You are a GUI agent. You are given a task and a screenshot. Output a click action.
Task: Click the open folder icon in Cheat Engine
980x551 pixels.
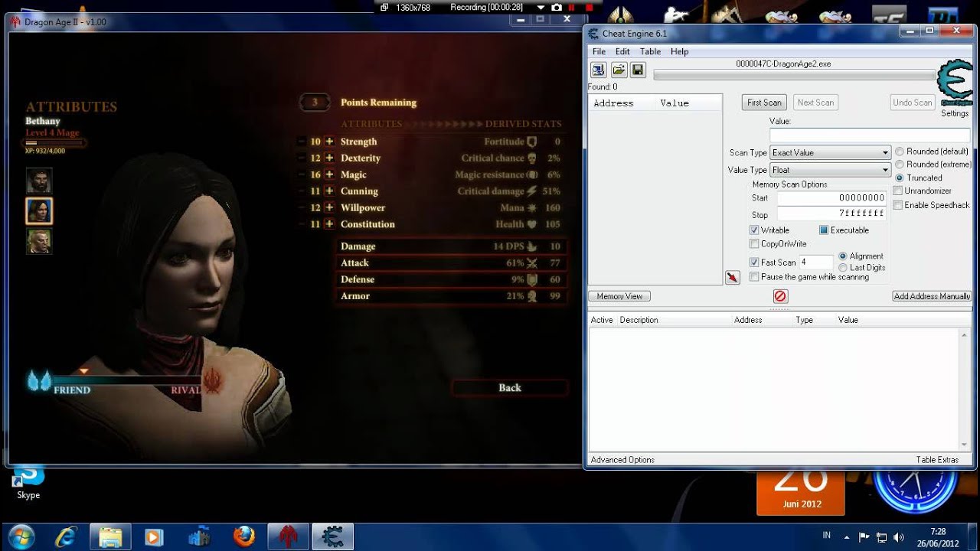tap(619, 70)
